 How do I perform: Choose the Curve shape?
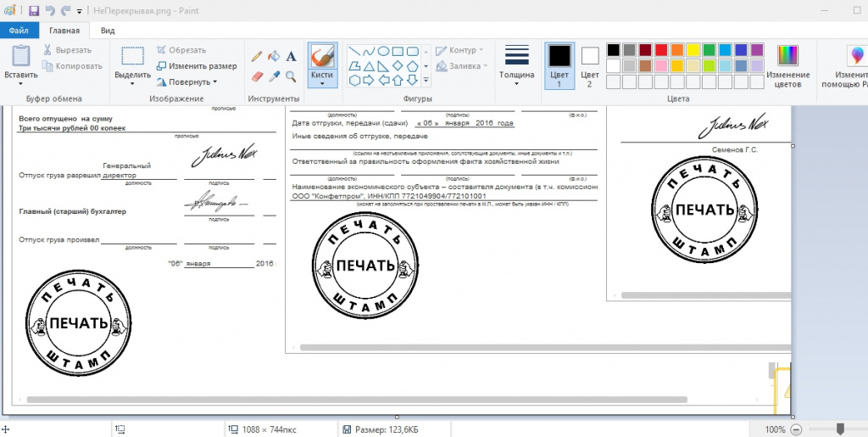(x=369, y=52)
